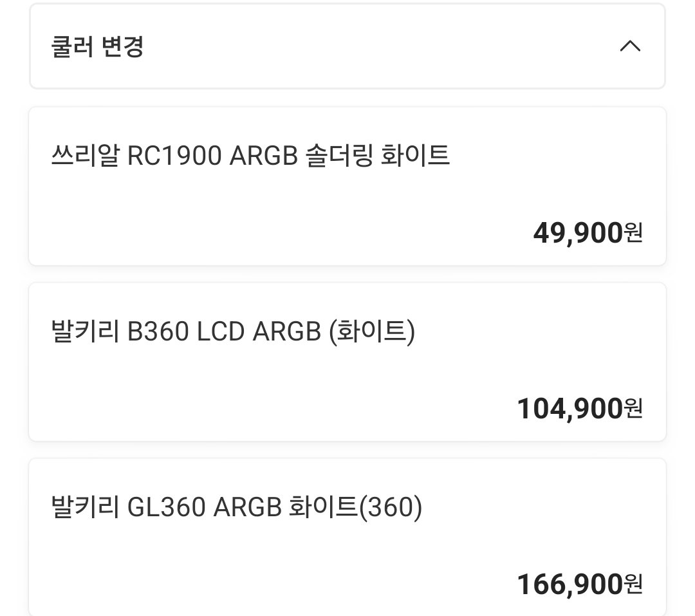Image resolution: width=695 pixels, height=616 pixels.
Task: Click the 166,900원 price
Action: (580, 584)
